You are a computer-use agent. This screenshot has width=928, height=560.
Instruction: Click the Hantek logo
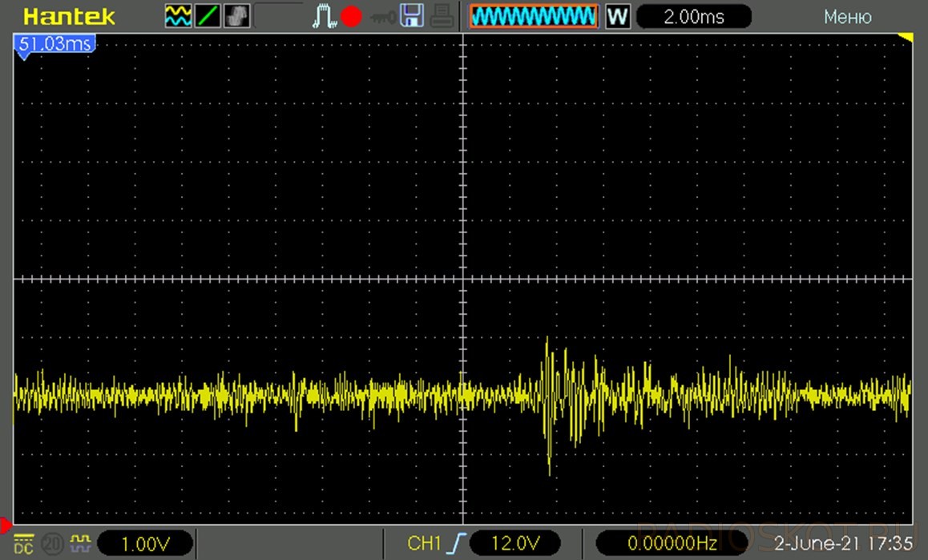coord(70,16)
